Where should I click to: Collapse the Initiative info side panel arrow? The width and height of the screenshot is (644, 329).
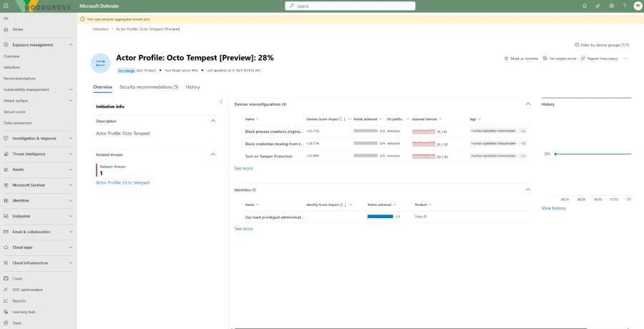[221, 102]
